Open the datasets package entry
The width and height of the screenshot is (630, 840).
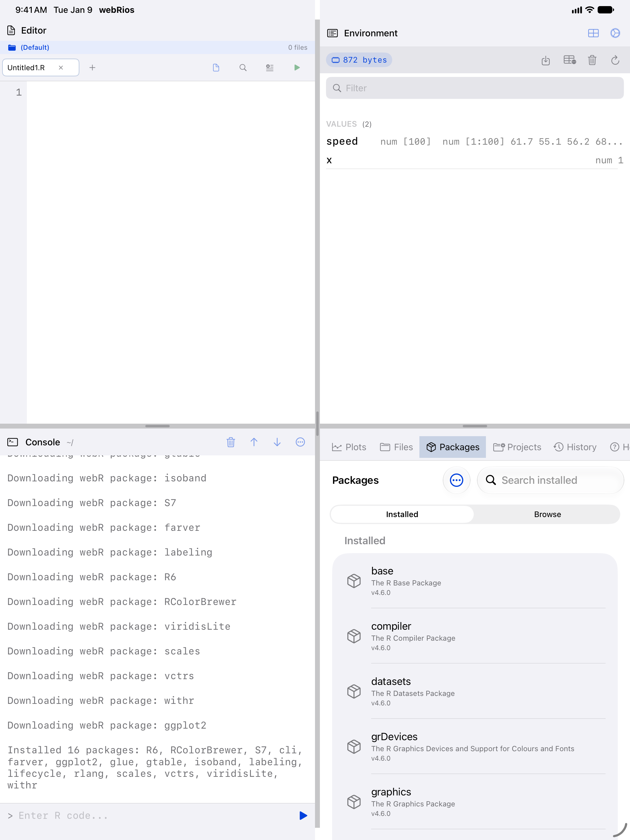tap(475, 692)
